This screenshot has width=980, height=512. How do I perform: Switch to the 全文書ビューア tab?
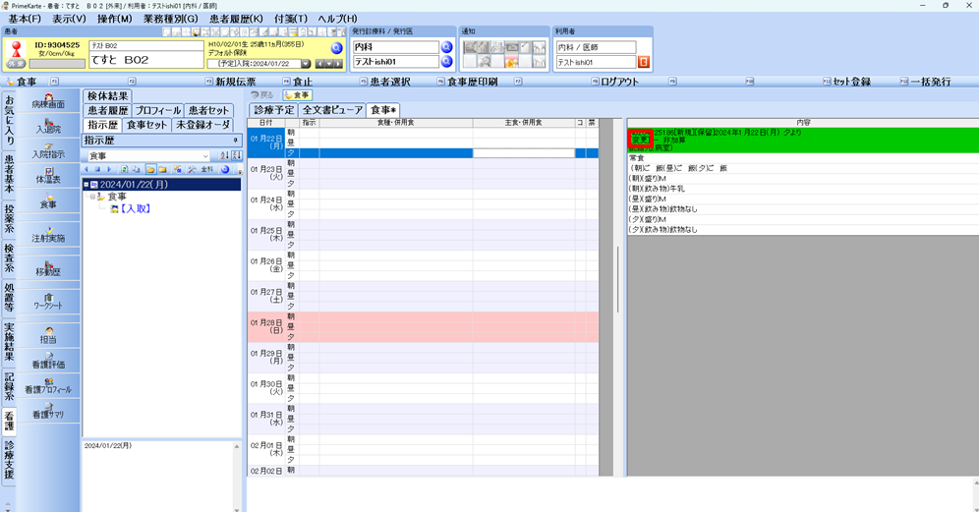332,110
